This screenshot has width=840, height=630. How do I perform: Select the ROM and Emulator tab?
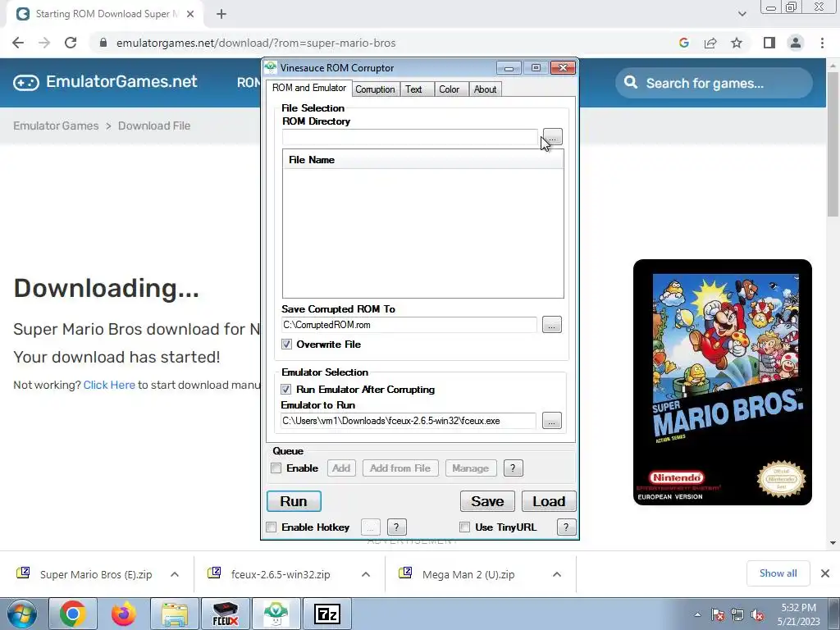click(309, 88)
